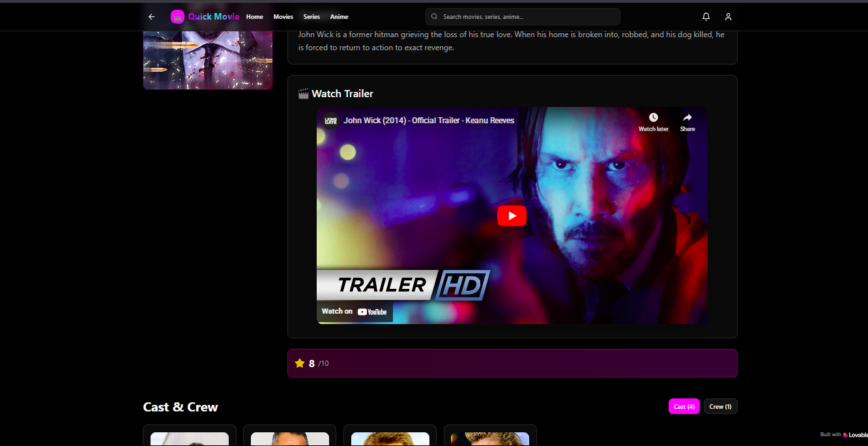Click the clapperboard icon next to Watch Trailer

tap(304, 93)
